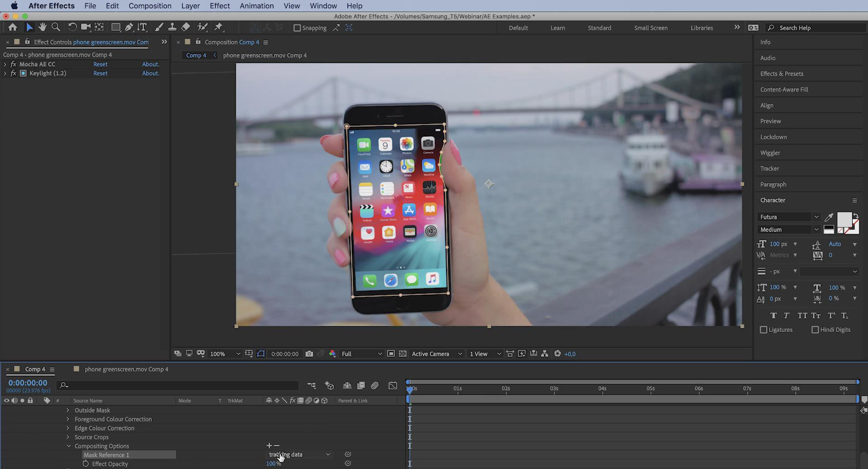This screenshot has width=868, height=469.
Task: Click About for Mocha AE CC
Action: click(x=151, y=64)
